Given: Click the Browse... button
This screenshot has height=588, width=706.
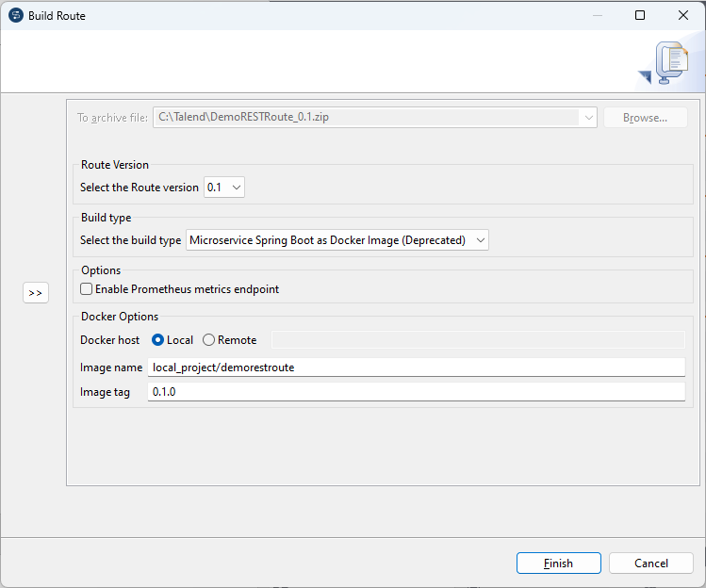Looking at the screenshot, I should (x=646, y=118).
